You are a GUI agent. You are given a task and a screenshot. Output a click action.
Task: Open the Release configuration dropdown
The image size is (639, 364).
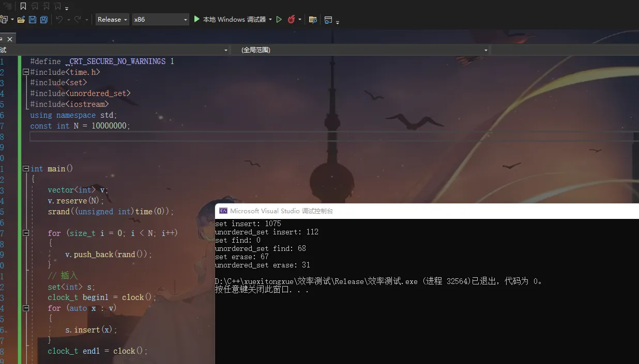(112, 20)
